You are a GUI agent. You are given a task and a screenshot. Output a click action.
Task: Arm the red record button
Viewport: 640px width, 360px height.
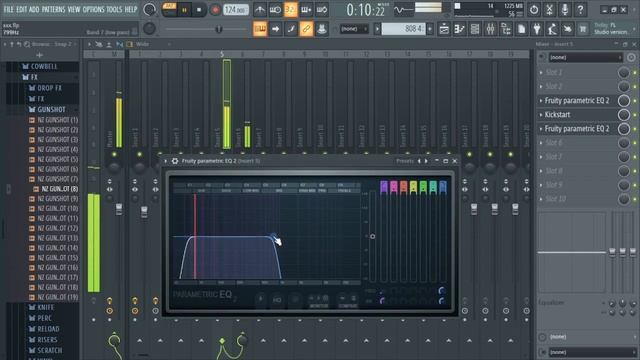pyautogui.click(x=215, y=10)
